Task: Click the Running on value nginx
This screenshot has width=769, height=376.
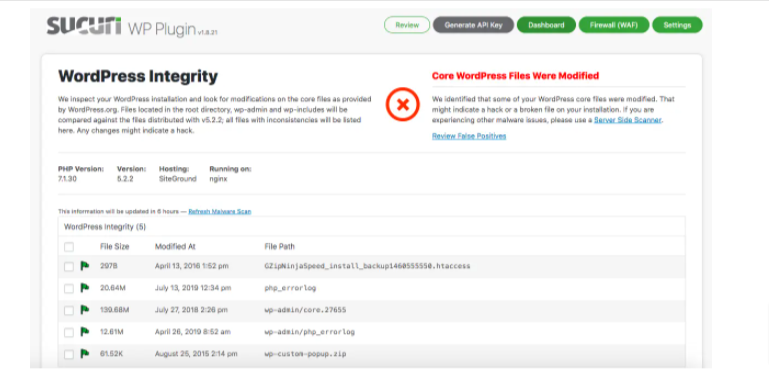Action: click(x=218, y=179)
